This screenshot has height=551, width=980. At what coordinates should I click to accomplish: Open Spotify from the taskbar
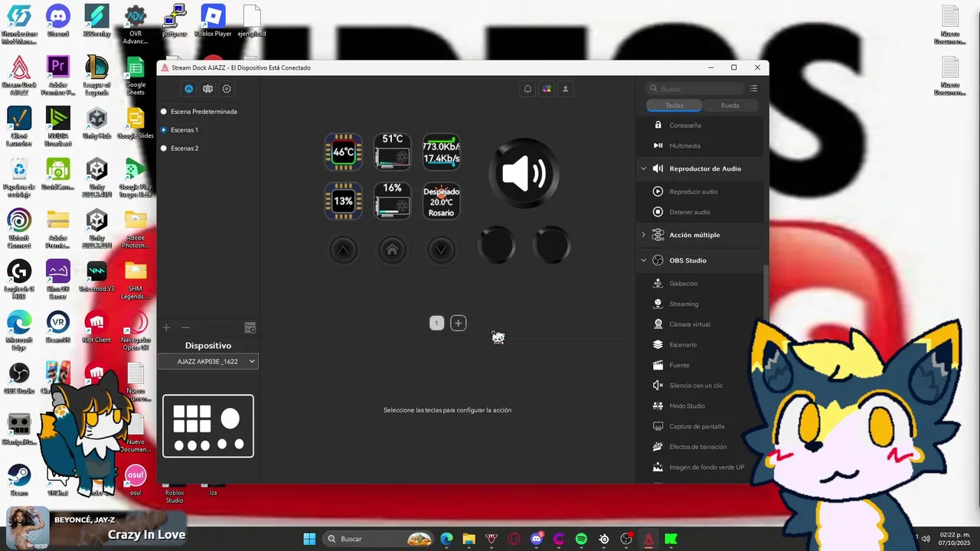point(581,539)
